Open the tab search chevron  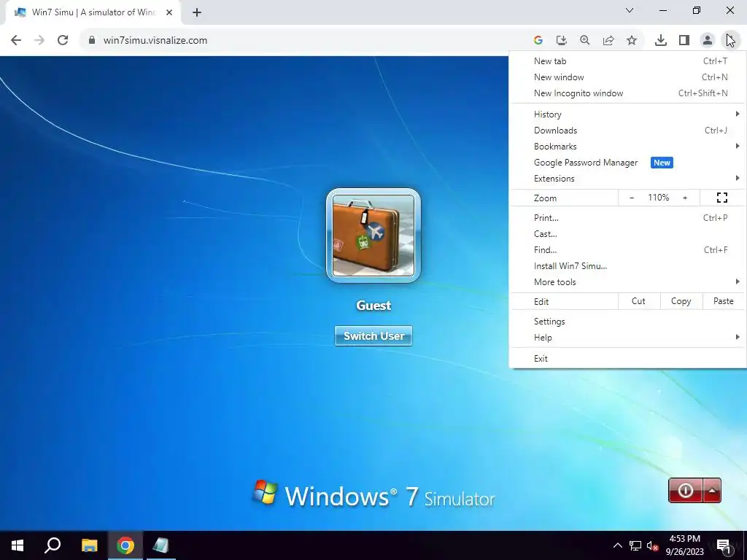[630, 10]
